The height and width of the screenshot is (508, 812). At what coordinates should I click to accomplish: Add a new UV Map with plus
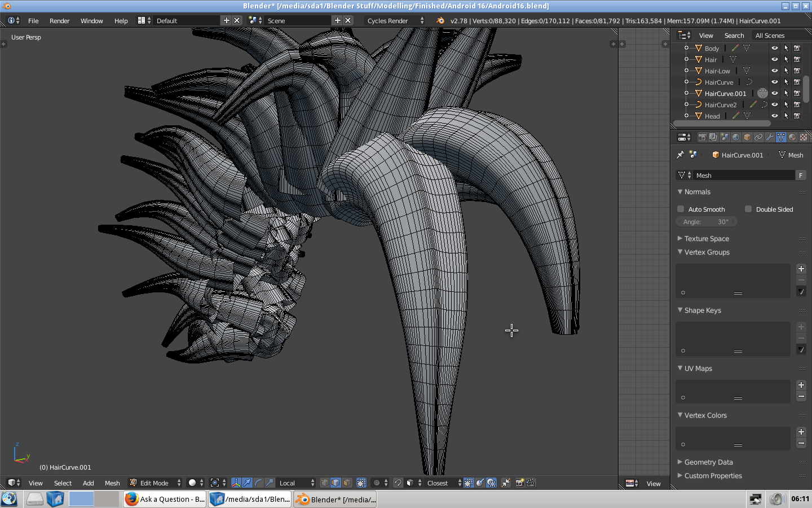click(801, 385)
